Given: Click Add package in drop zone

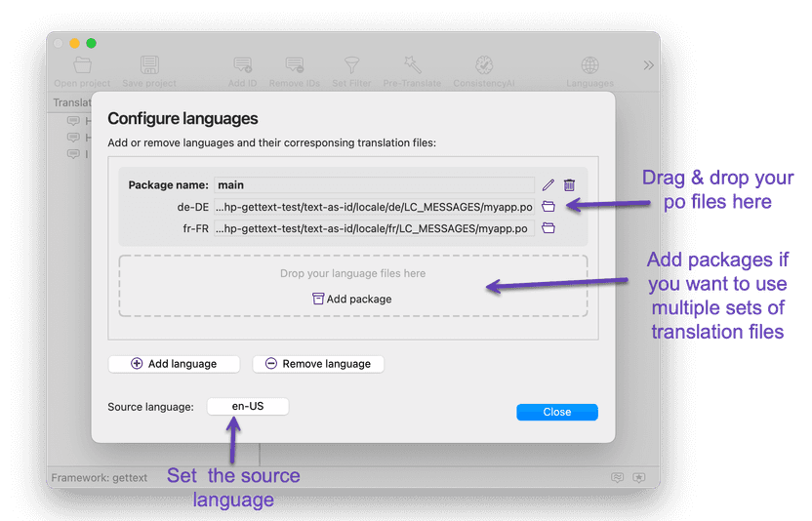Looking at the screenshot, I should click(352, 299).
